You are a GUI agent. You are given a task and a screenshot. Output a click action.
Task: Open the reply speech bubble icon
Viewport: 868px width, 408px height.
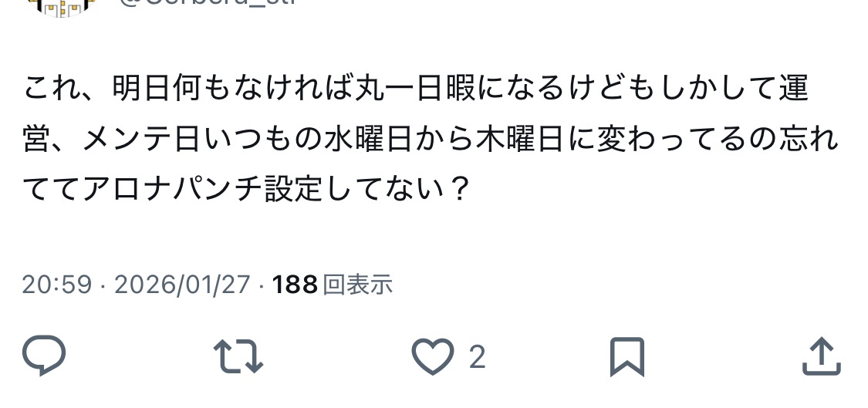(44, 356)
